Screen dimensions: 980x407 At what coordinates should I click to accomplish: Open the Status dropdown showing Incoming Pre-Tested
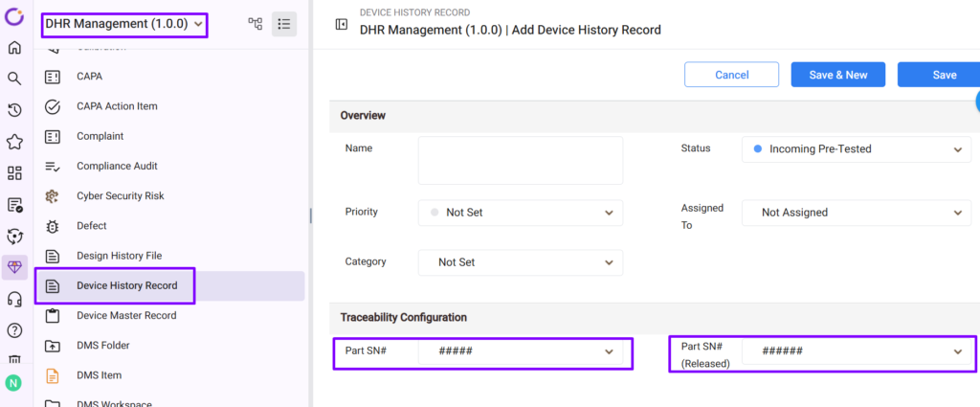tap(857, 149)
